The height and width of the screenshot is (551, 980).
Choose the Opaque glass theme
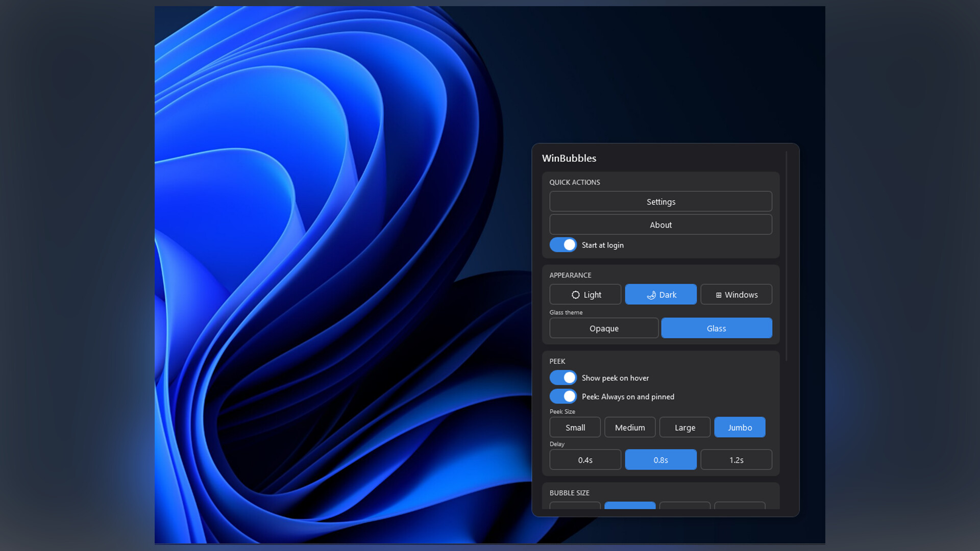coord(604,328)
